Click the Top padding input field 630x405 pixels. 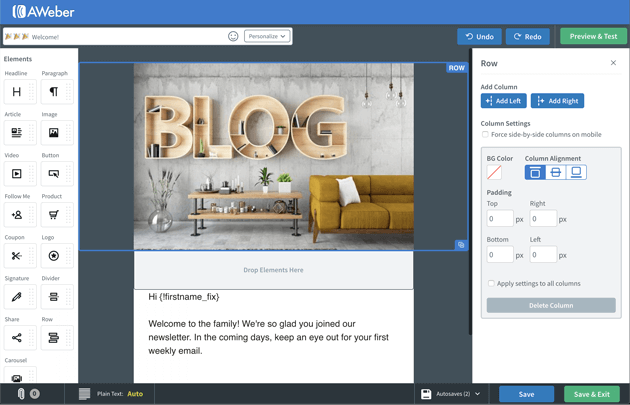tap(500, 218)
